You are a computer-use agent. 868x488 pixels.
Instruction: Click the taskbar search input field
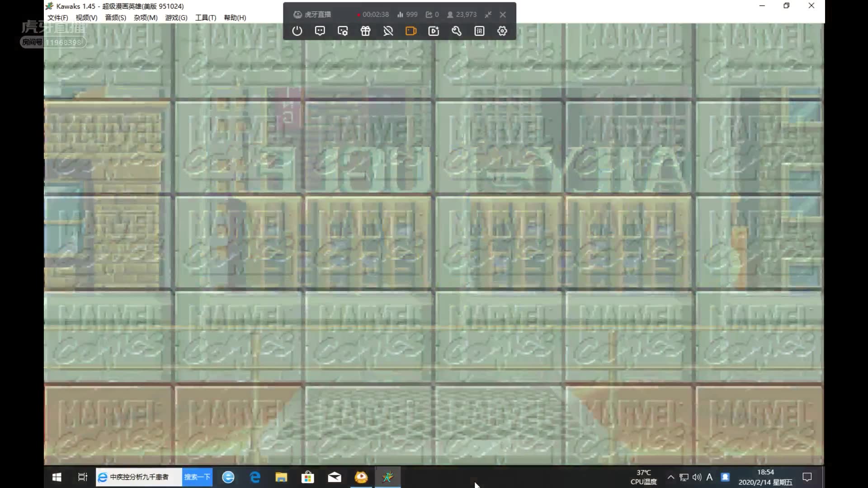pyautogui.click(x=139, y=477)
